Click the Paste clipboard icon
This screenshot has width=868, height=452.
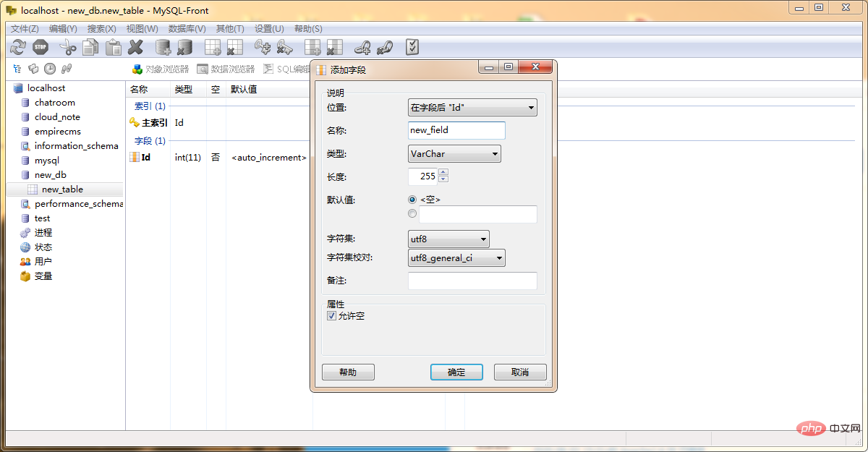point(114,48)
